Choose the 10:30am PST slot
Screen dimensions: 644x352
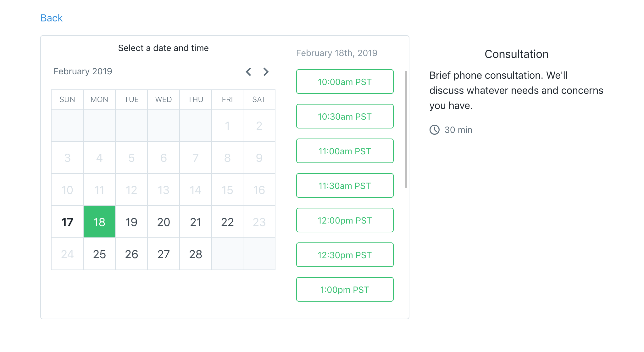(x=345, y=116)
